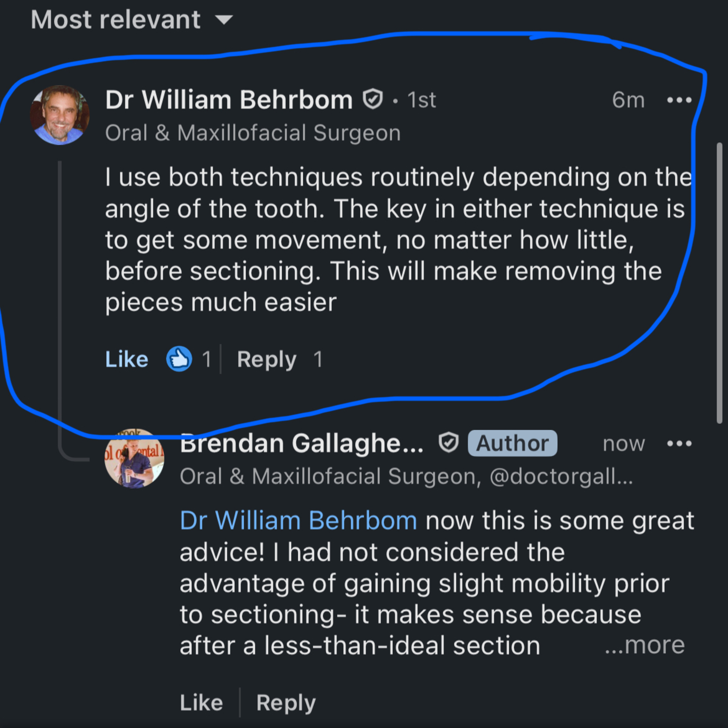The image size is (728, 728).
Task: Open the Dr William Behrbom mention link
Action: tap(298, 520)
